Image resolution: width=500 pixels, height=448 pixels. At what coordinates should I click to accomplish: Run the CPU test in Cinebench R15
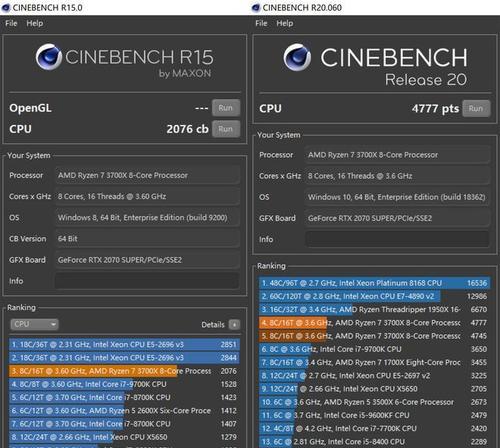(226, 129)
